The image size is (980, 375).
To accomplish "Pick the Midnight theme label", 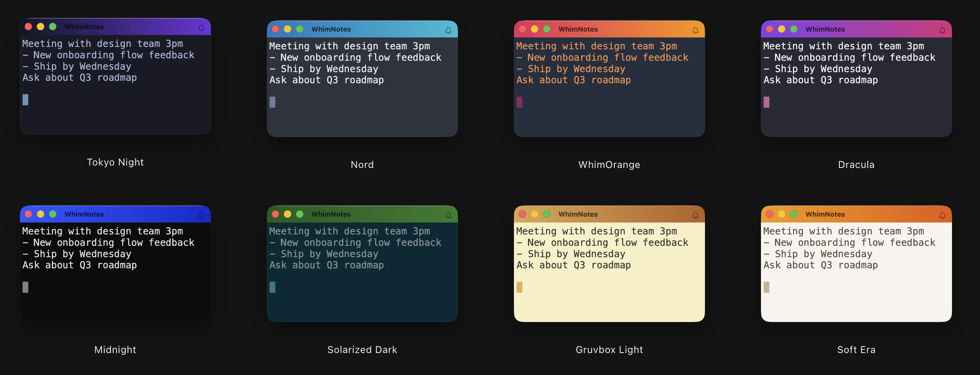I will 115,350.
